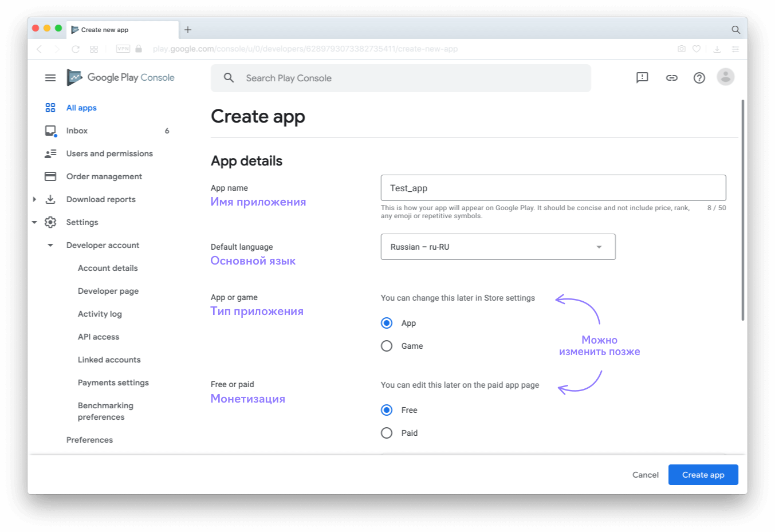The image size is (775, 532).
Task: Click the browser reload icon
Action: pos(76,49)
